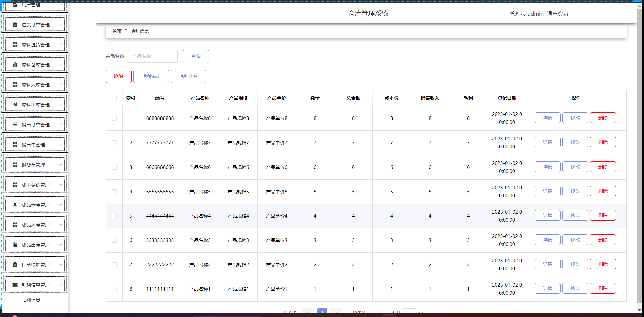The image size is (644, 317).
Task: Click the 原料仓库管理 bar chart icon
Action: [15, 65]
